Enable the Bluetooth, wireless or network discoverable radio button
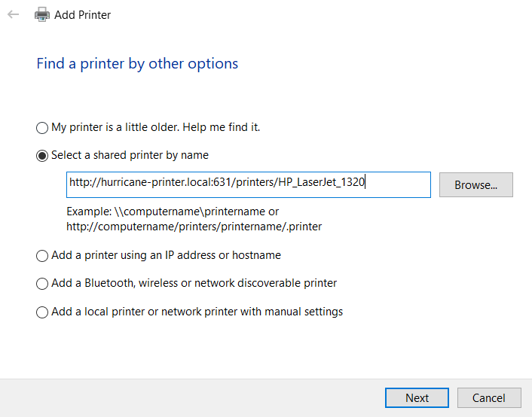Viewport: 532px width, 417px height. coord(42,284)
